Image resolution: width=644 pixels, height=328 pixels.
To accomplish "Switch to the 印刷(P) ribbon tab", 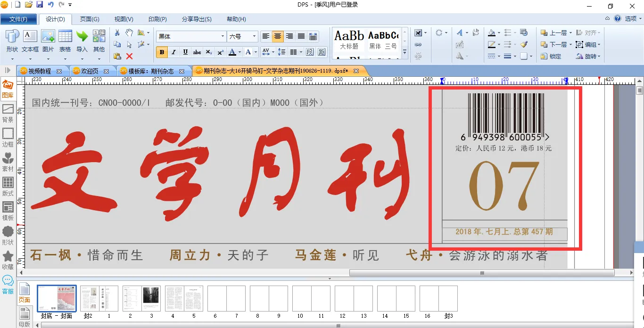I will pos(157,19).
